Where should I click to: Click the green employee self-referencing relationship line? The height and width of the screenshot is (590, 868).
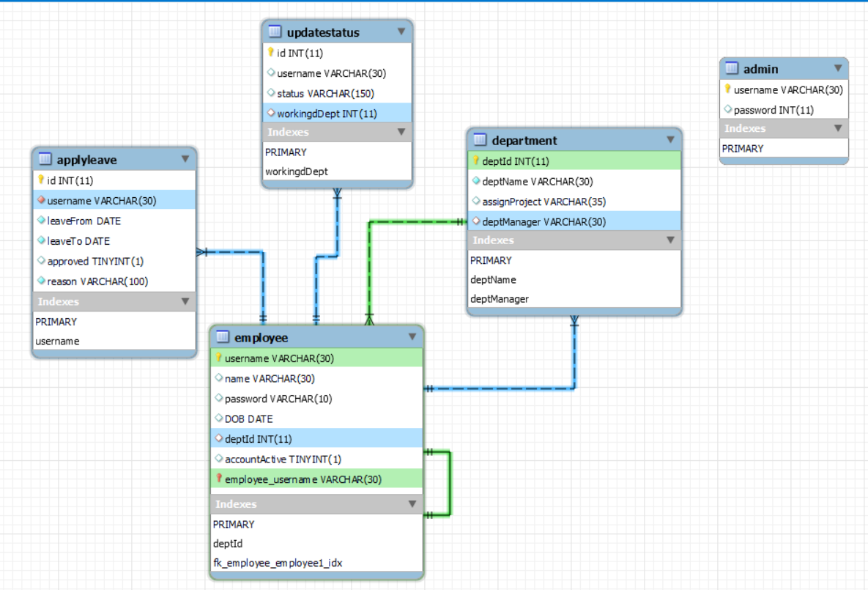pos(449,484)
